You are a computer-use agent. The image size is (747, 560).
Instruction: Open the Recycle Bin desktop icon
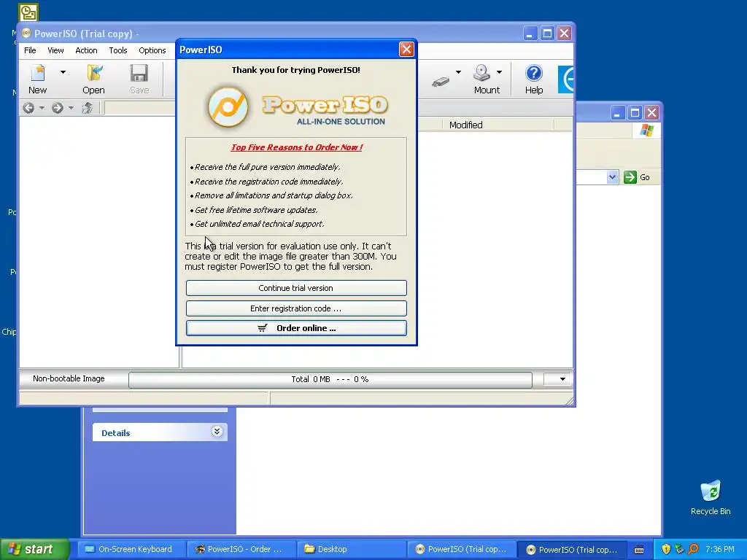[x=711, y=497]
